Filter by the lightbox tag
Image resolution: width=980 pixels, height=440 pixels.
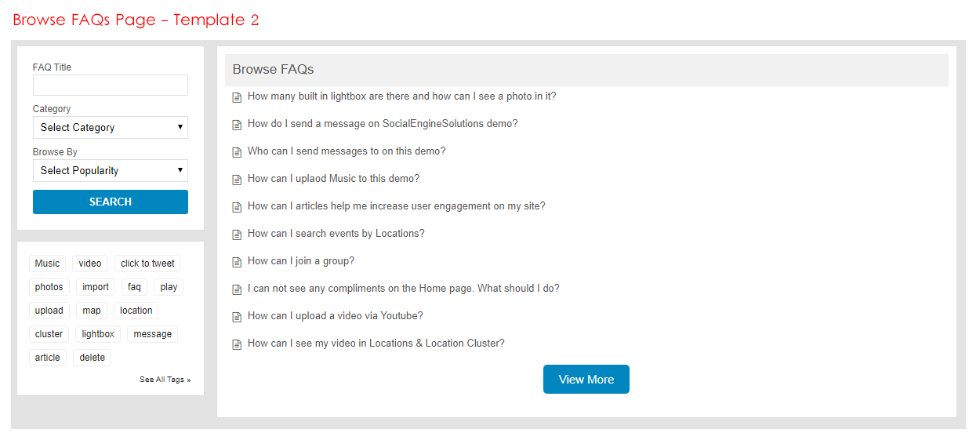click(98, 334)
